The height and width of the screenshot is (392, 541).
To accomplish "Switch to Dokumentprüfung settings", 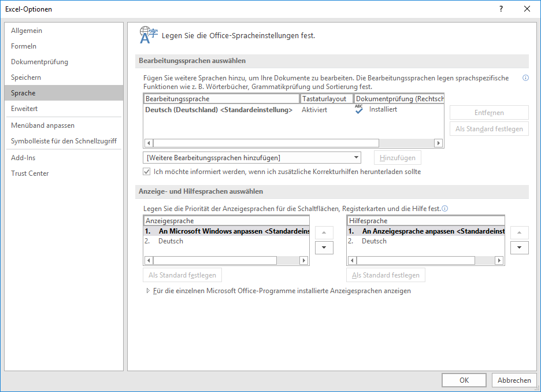I will pyautogui.click(x=64, y=62).
